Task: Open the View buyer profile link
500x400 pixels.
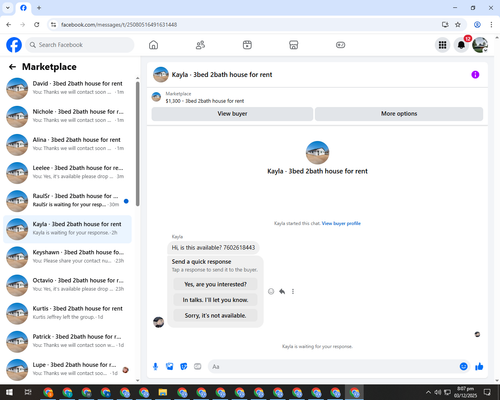Action: pyautogui.click(x=341, y=223)
